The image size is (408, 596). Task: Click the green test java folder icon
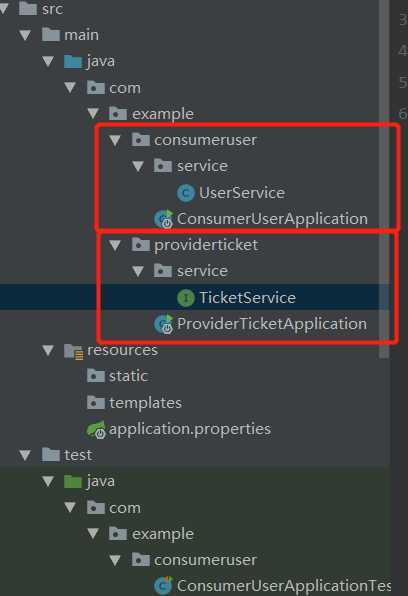click(73, 482)
